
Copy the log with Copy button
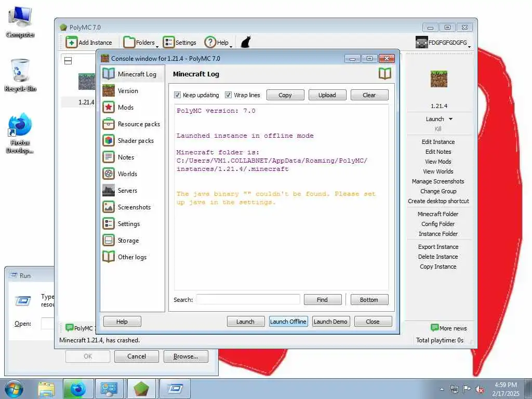[x=285, y=95]
